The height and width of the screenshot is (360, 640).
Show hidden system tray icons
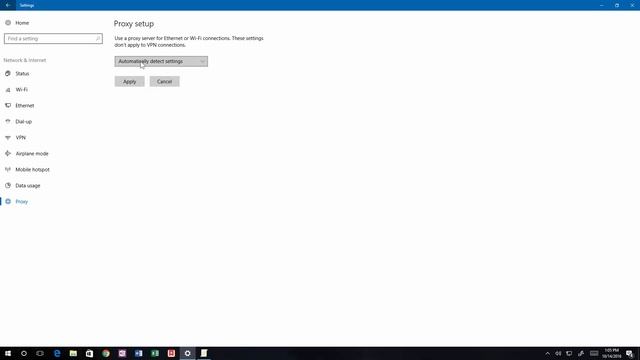point(547,353)
